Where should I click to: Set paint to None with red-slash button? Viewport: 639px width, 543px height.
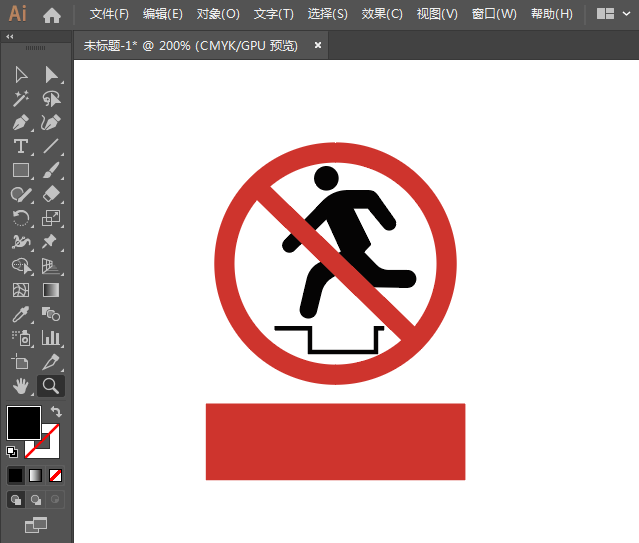[x=56, y=475]
